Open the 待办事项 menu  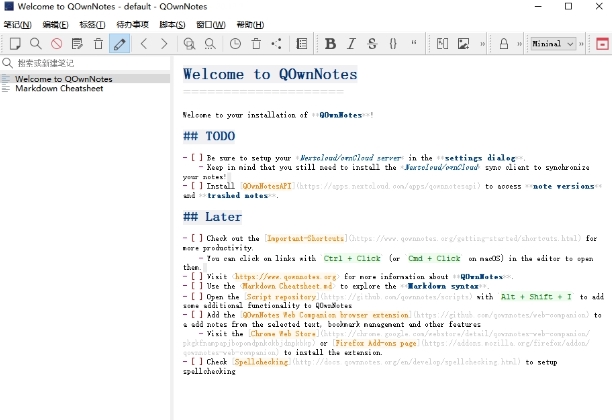pos(132,25)
